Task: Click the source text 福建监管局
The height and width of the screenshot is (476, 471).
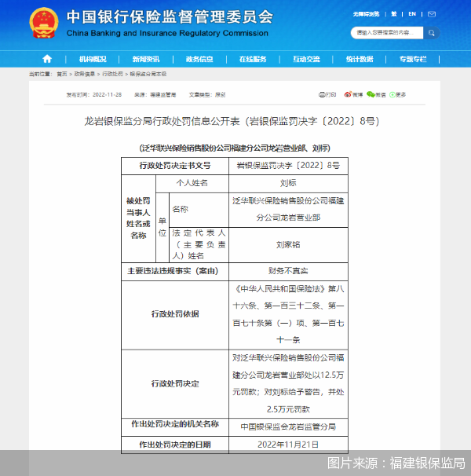Action: point(162,95)
